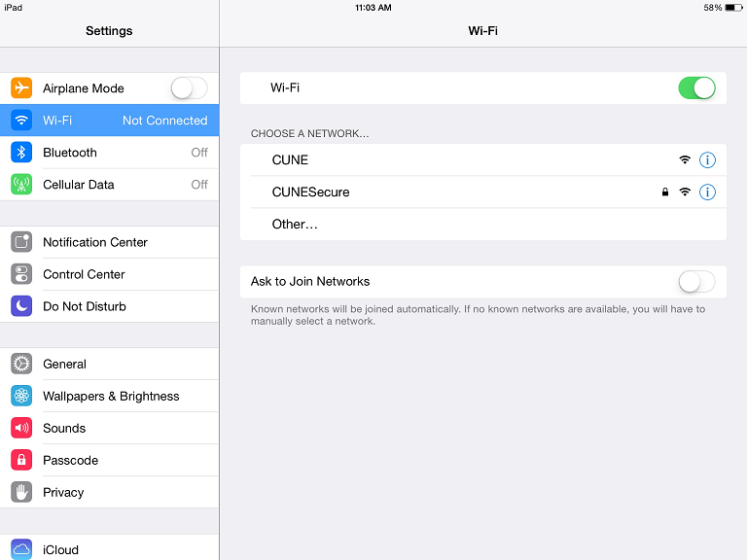The height and width of the screenshot is (560, 747).
Task: Tap the red Sounds speaker icon
Action: (x=21, y=428)
